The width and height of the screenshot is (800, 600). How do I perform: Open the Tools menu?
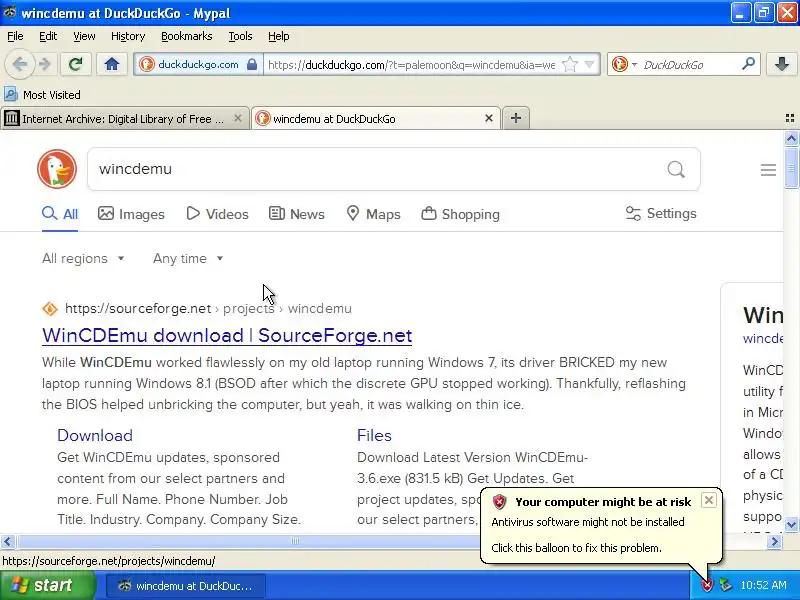240,36
